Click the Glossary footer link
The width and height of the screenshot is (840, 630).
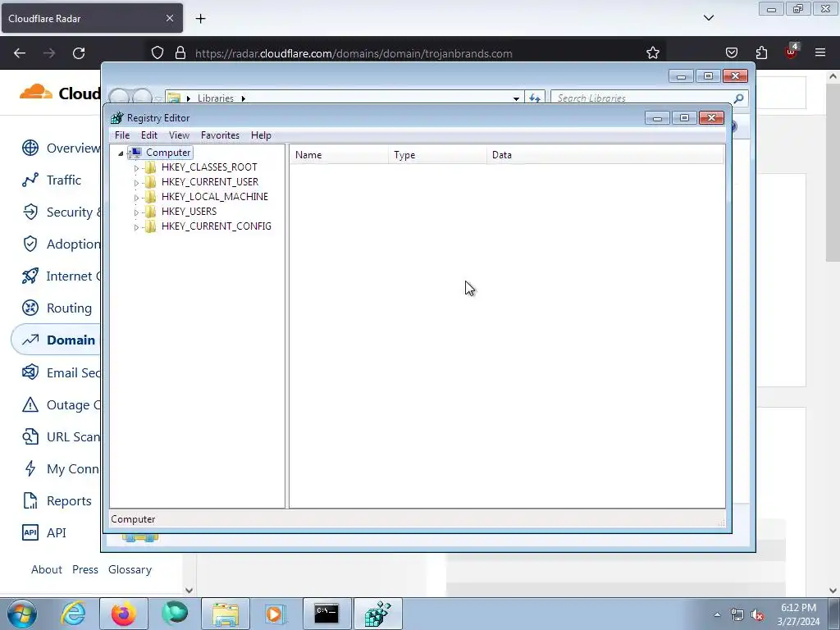(x=130, y=569)
